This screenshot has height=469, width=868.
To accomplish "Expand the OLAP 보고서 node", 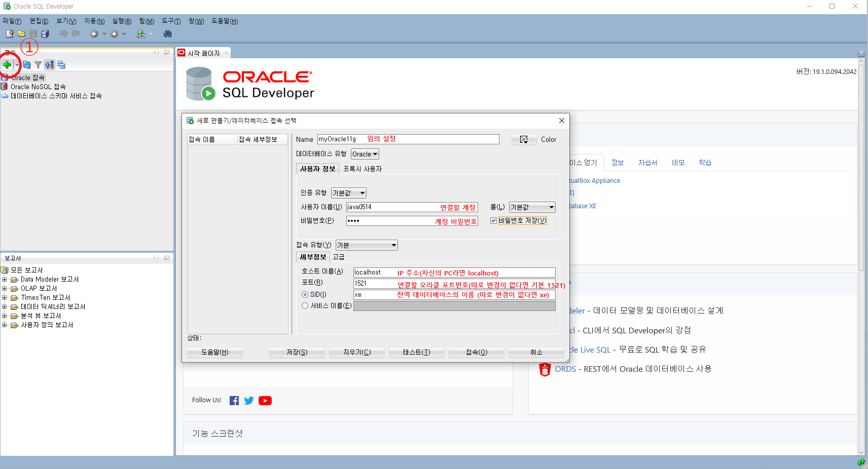I will coord(5,288).
